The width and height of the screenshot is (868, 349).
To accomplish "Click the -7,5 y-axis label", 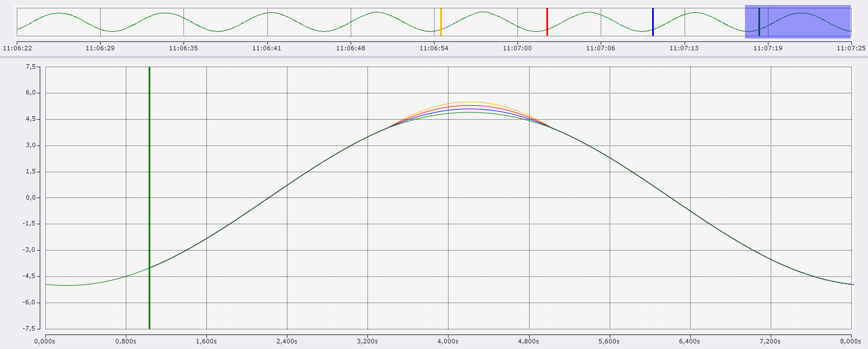I will (x=30, y=329).
